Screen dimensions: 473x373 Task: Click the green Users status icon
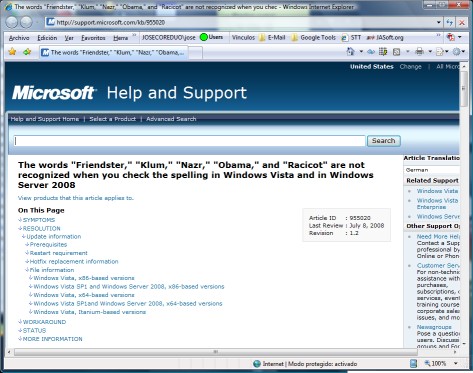coord(204,37)
